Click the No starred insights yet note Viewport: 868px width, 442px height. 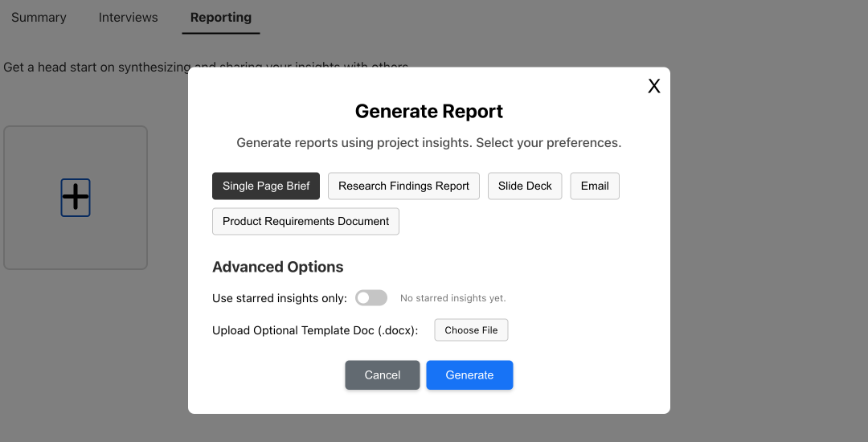pos(452,298)
